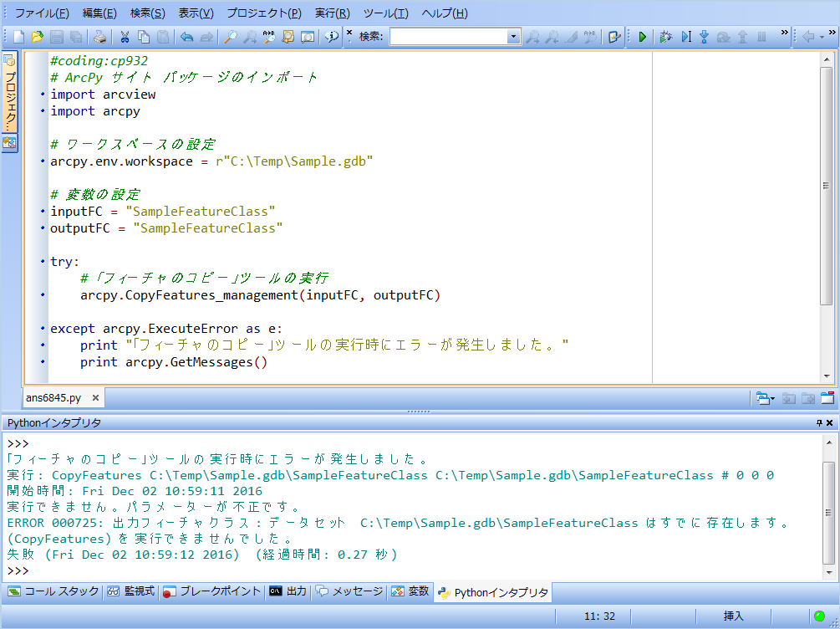Click the Find in Files icon
Viewport: 840px width, 629px height.
coord(288,37)
